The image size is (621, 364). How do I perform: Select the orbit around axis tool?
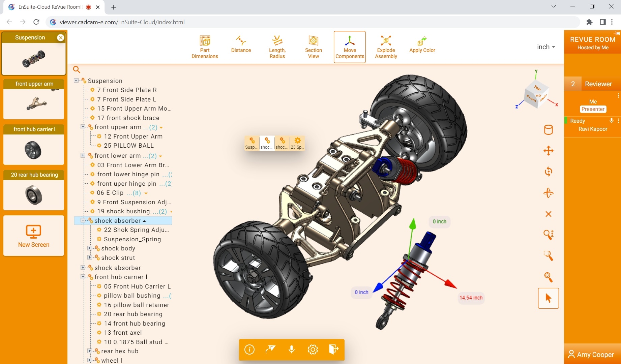coord(549,193)
